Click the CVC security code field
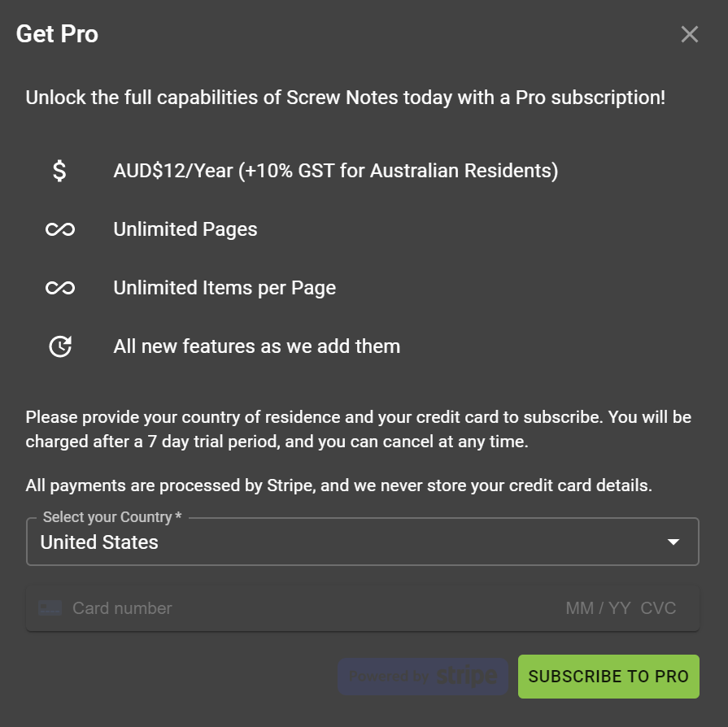 click(x=658, y=608)
